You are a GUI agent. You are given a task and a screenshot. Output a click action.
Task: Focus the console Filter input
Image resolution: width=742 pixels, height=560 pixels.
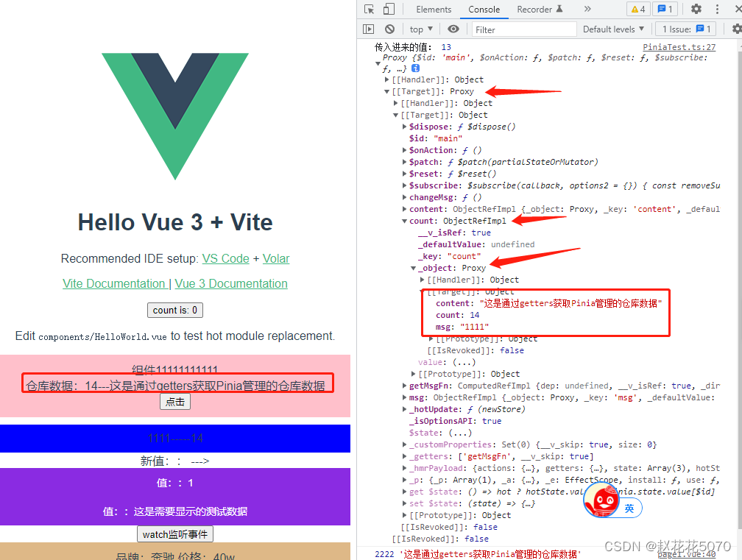tap(524, 29)
